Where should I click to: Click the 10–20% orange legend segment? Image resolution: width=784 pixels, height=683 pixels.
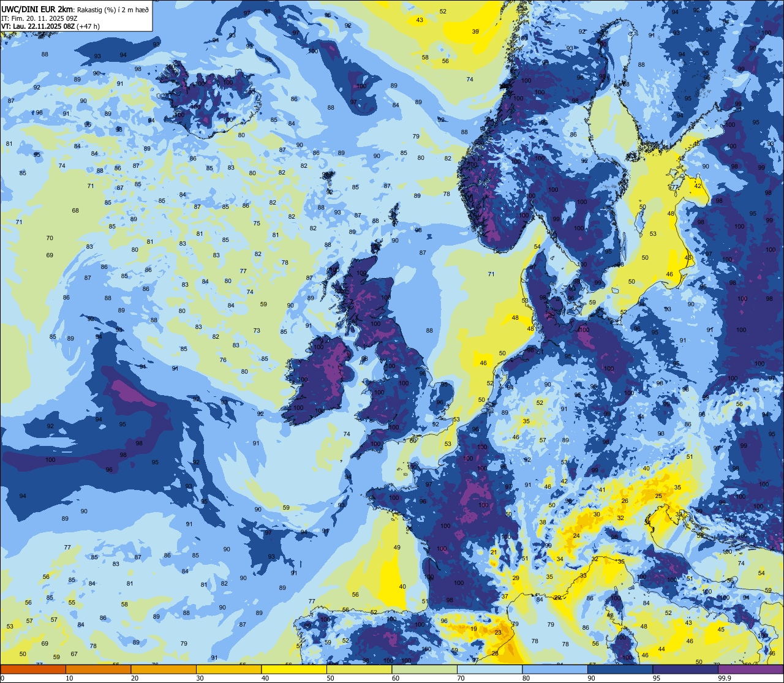98,669
